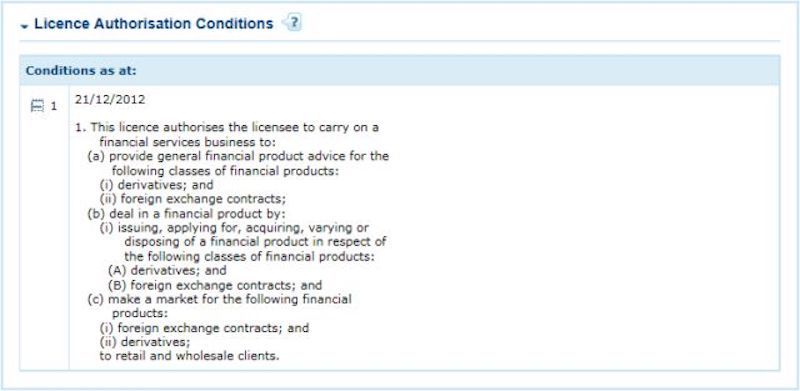
Task: Click the row icon beside number 1
Action: [37, 106]
